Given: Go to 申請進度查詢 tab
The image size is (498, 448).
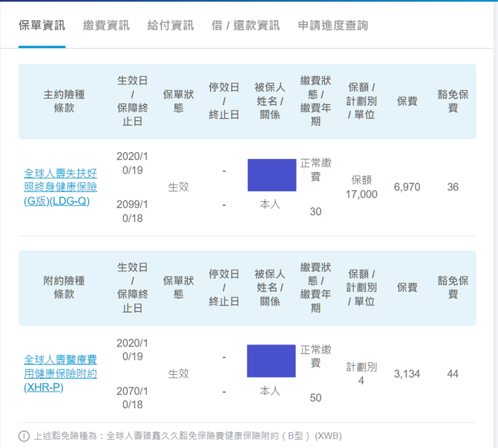Looking at the screenshot, I should point(333,26).
